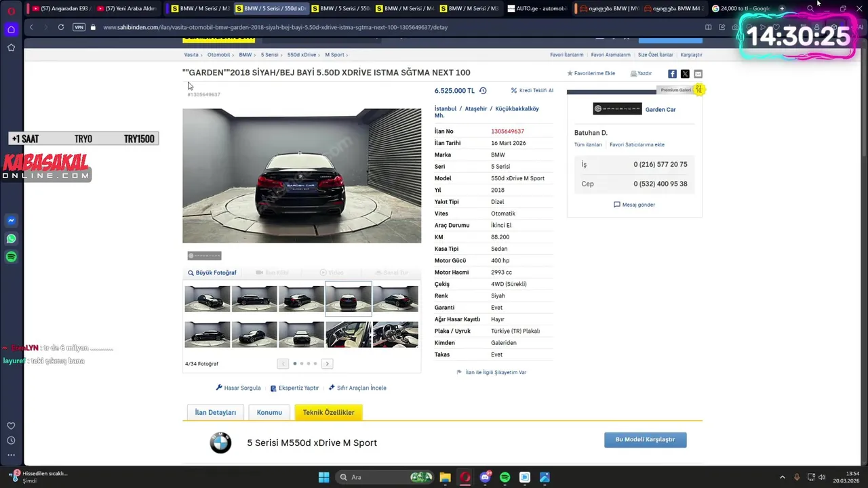
Task: Open File Explorer from the taskbar
Action: [445, 477]
